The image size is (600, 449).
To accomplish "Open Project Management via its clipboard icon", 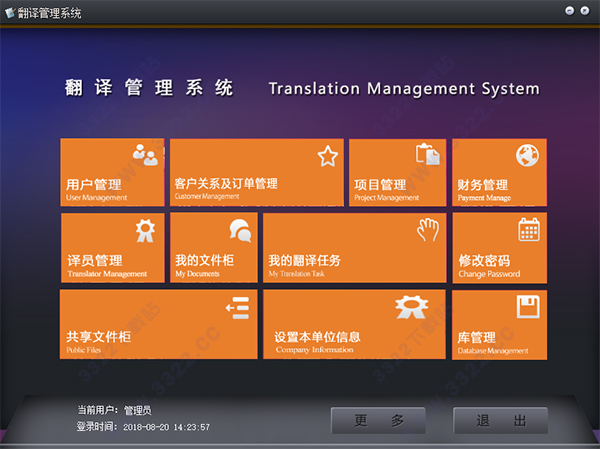I will pyautogui.click(x=427, y=154).
